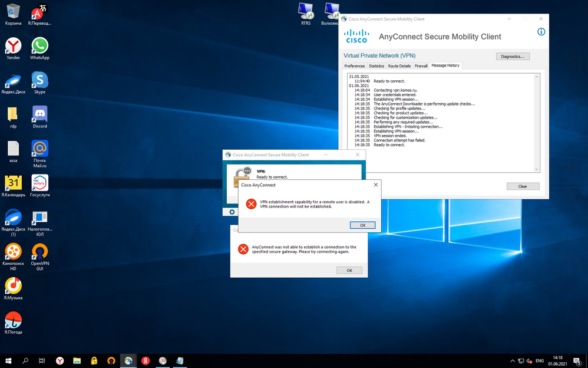The image size is (588, 368).
Task: Open the OpenVPN GUI taskbar icon
Action: pos(111,361)
